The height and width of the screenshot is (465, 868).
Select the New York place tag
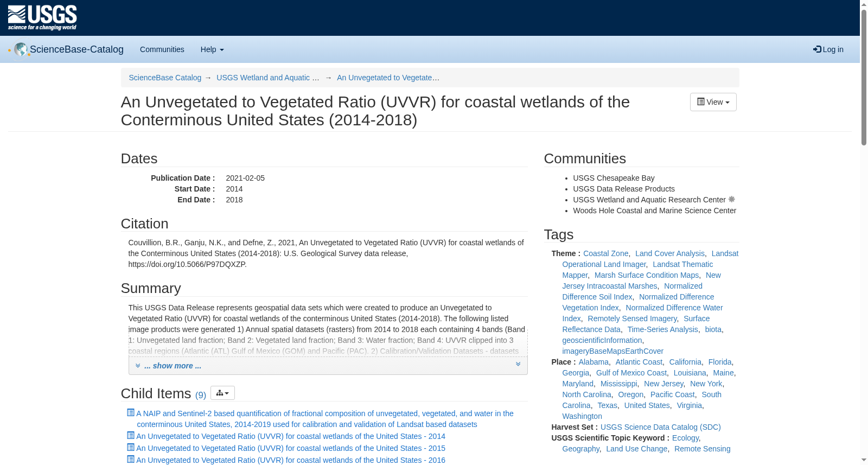click(706, 384)
